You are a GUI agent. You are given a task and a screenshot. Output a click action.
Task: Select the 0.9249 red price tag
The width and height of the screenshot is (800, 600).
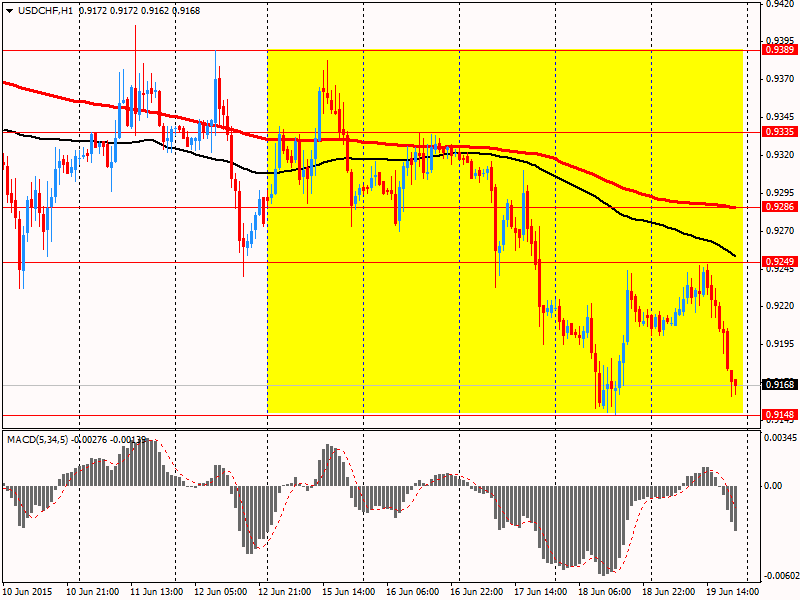(779, 263)
